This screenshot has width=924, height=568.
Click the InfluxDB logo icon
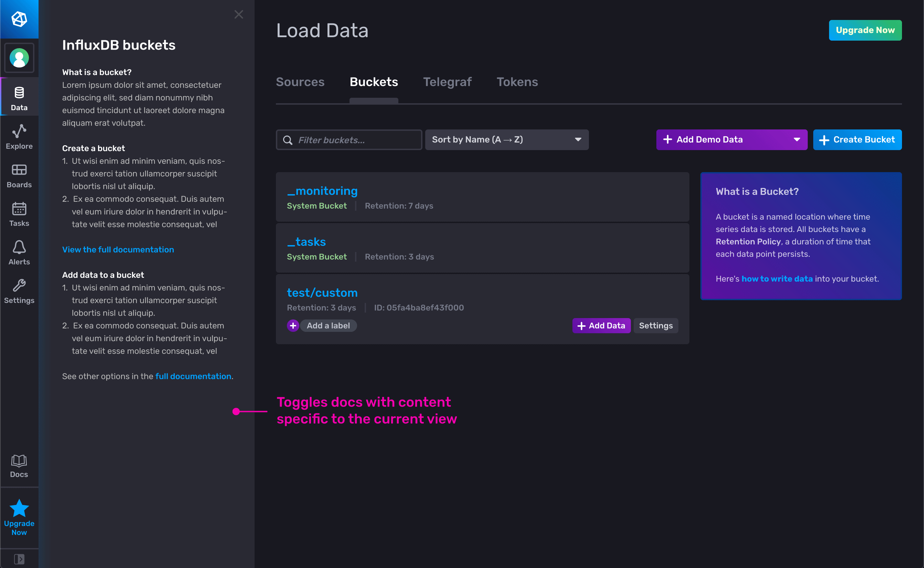click(19, 19)
